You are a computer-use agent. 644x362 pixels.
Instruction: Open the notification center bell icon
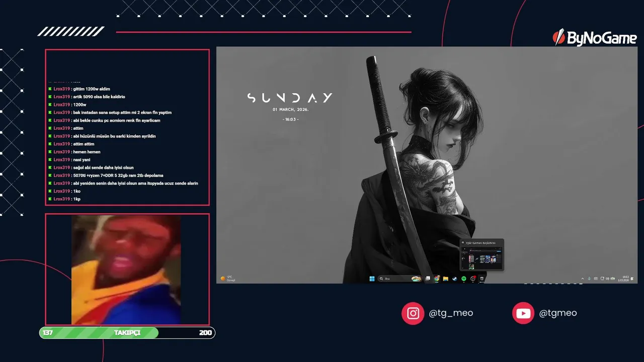pyautogui.click(x=632, y=279)
